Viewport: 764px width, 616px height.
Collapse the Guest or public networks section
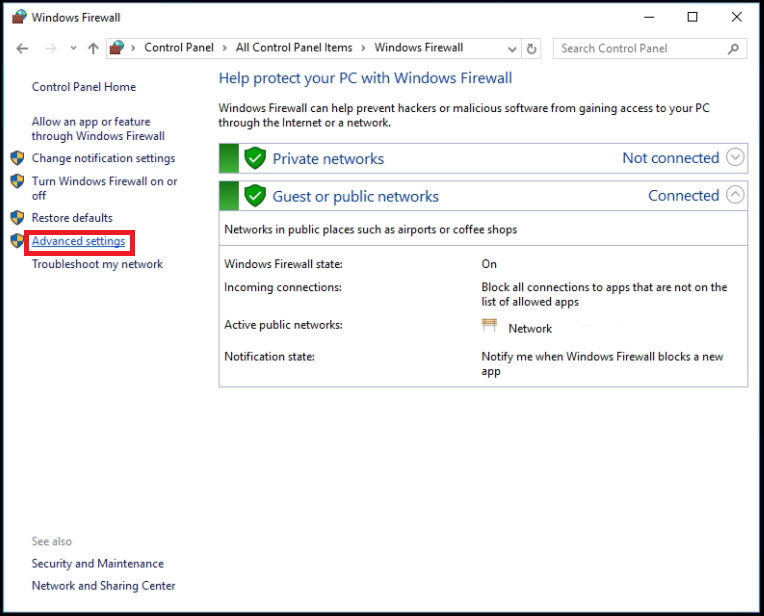(736, 195)
